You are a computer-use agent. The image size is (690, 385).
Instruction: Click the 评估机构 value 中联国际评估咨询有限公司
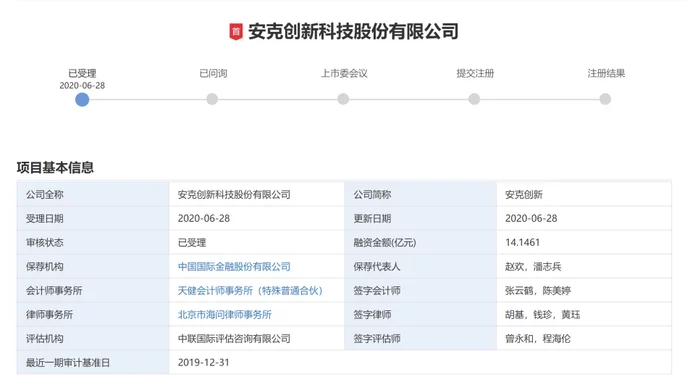(234, 339)
